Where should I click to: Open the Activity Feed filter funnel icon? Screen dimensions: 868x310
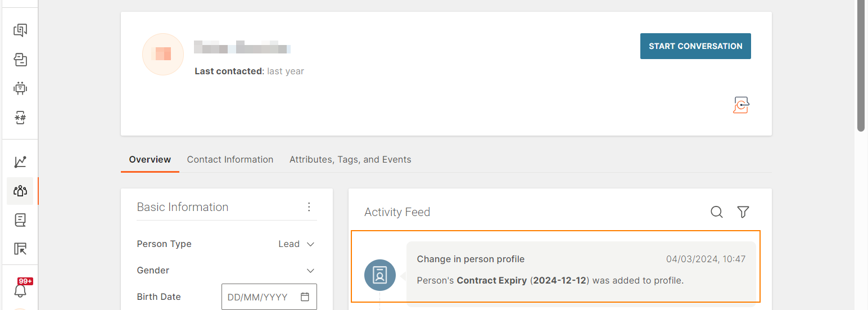743,212
